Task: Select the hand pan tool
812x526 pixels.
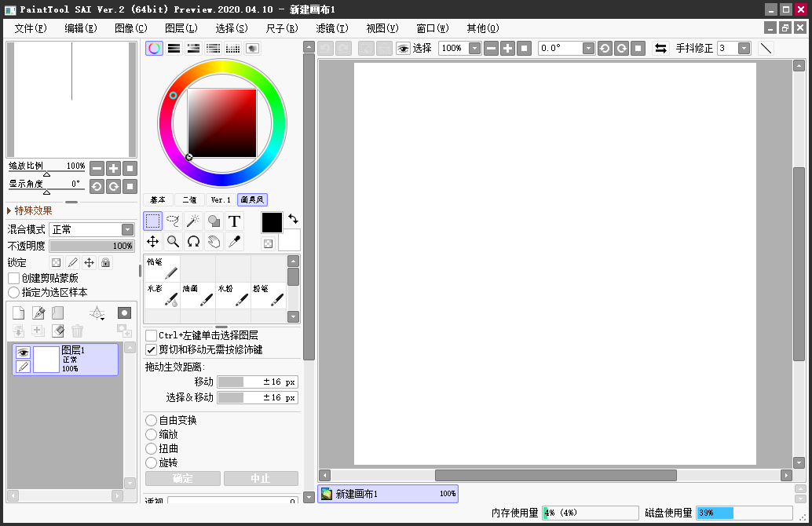Action: 214,242
